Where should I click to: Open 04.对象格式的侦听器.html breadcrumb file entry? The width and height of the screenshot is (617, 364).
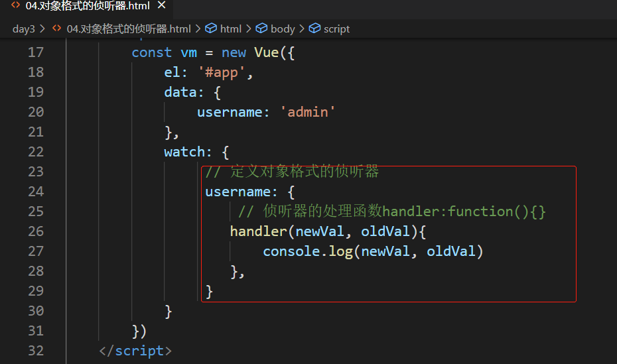coord(129,29)
